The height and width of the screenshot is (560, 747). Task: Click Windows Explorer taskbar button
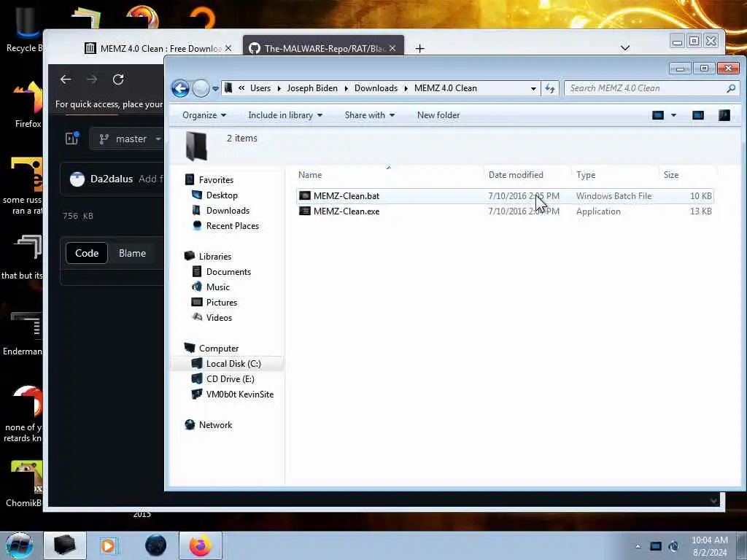[65, 545]
